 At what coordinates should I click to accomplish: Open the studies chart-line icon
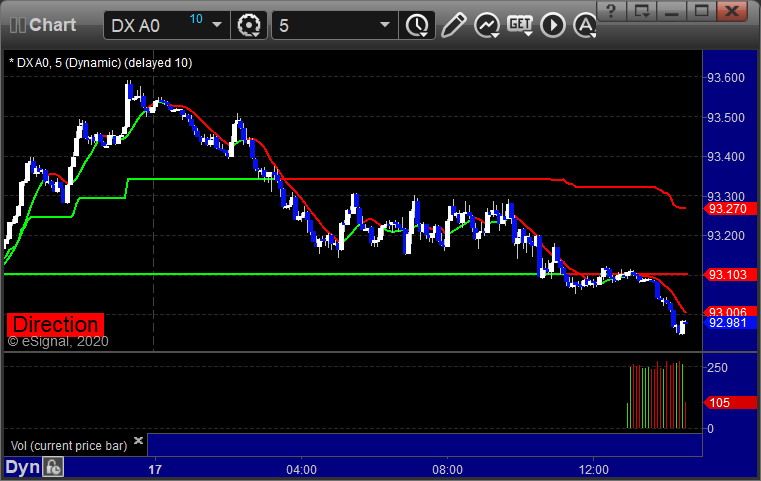pyautogui.click(x=487, y=25)
